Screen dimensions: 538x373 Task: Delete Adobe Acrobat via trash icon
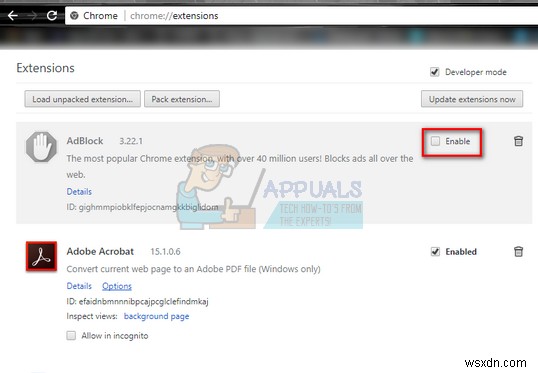(518, 252)
